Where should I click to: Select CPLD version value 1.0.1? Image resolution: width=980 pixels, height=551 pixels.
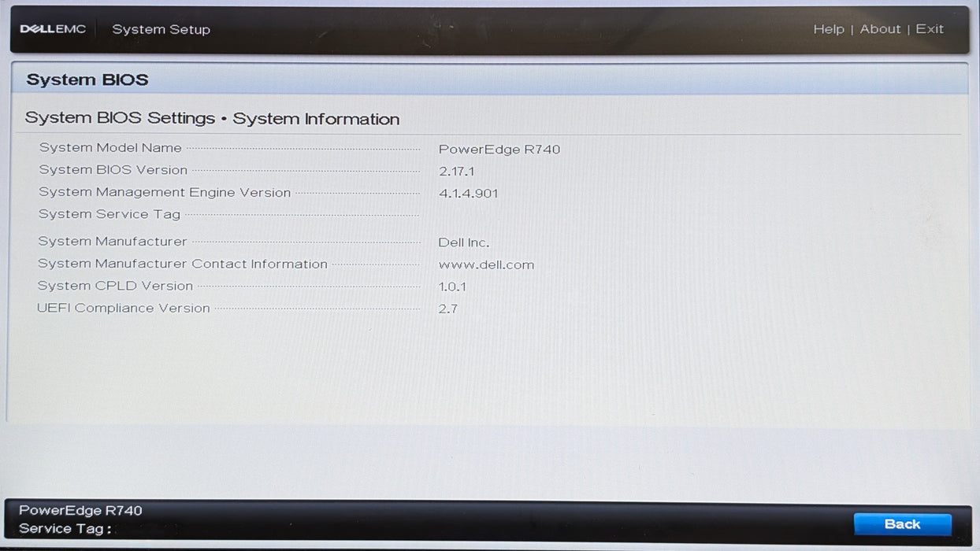pyautogui.click(x=452, y=287)
